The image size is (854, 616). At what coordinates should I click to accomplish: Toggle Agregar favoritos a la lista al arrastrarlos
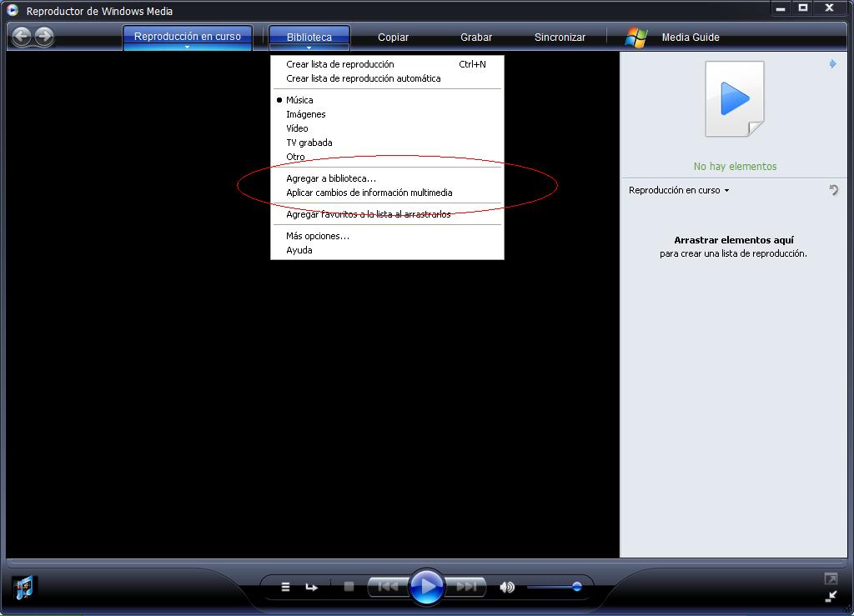tap(387, 214)
